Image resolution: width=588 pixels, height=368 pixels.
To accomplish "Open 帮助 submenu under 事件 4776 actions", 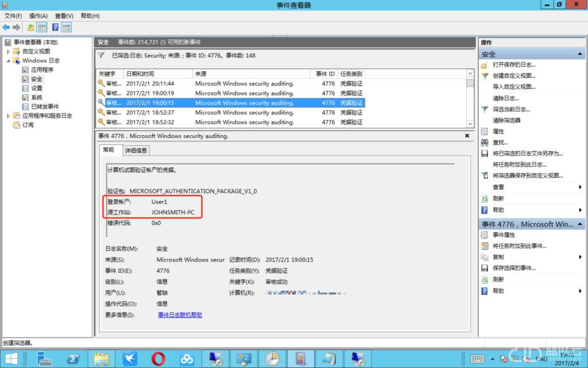I will (532, 290).
